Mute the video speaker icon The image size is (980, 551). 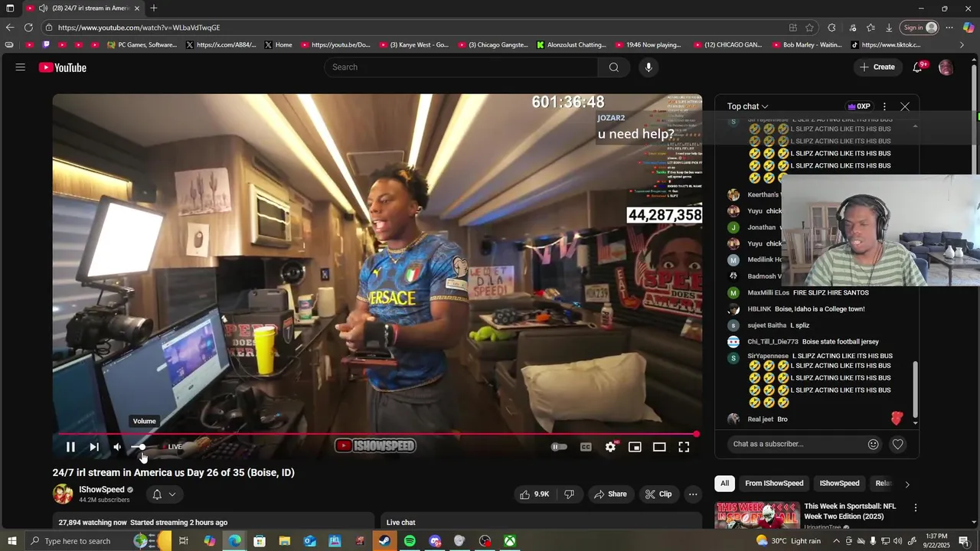tap(117, 447)
